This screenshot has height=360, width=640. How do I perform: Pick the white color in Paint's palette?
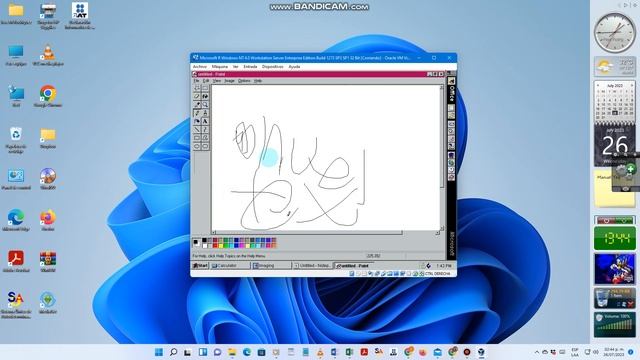[204, 246]
